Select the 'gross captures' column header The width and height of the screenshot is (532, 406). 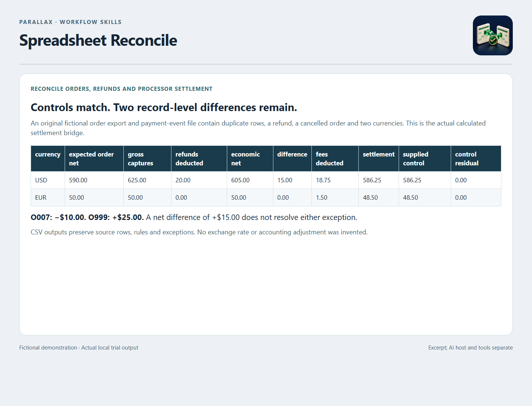tap(147, 159)
